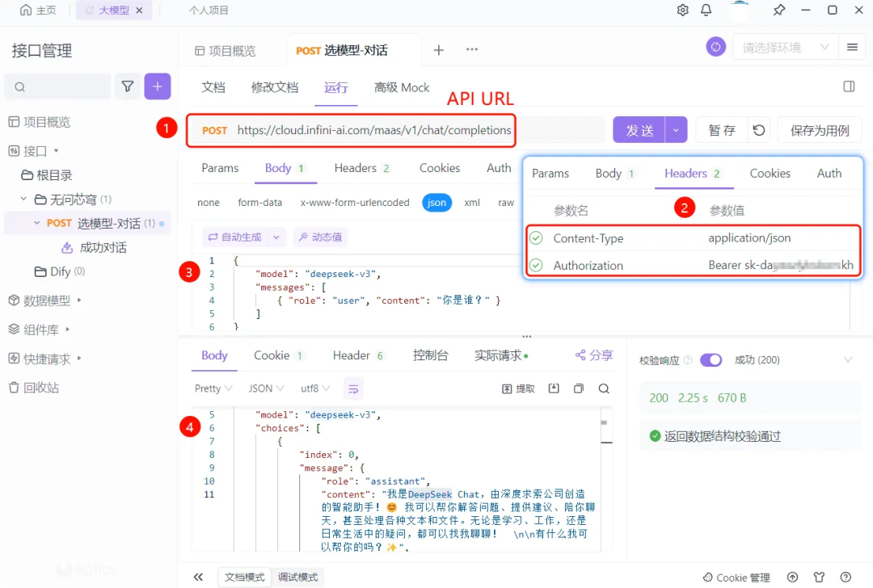873x588 pixels.
Task: Click the 暂存 button
Action: [x=722, y=130]
